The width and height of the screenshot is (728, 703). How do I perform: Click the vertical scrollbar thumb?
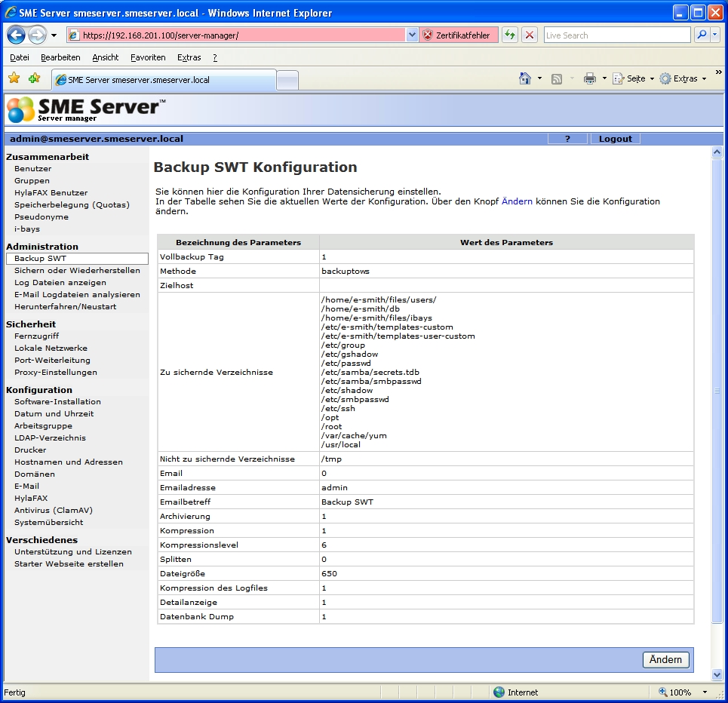[x=717, y=391]
